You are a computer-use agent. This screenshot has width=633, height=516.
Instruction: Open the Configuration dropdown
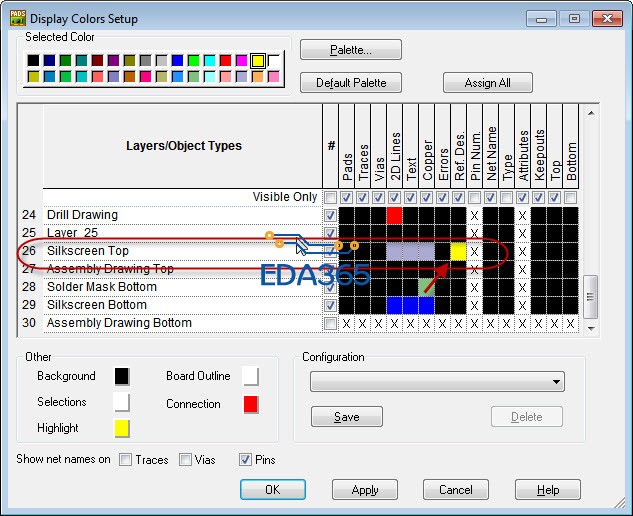pyautogui.click(x=437, y=382)
